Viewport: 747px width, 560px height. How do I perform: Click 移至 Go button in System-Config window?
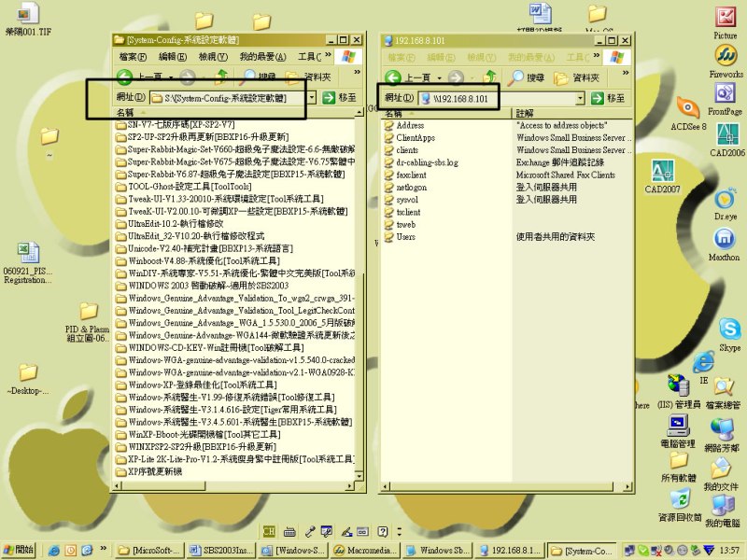click(x=339, y=98)
